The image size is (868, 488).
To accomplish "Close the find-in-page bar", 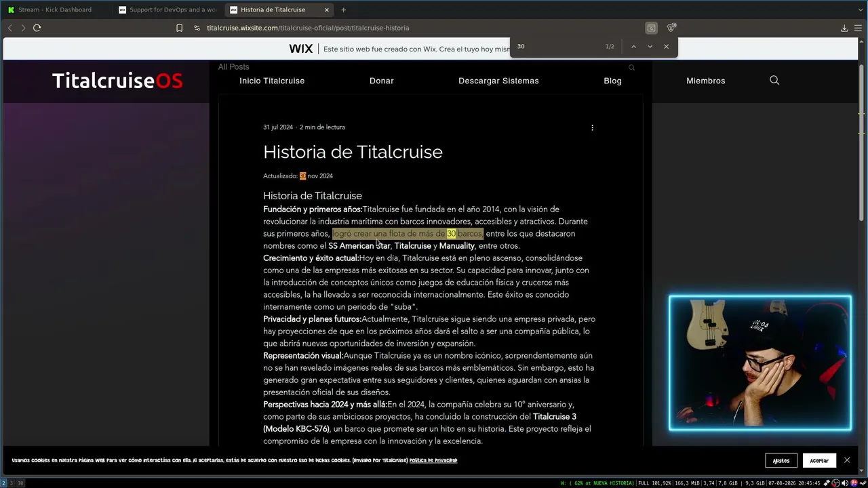I will tap(666, 46).
